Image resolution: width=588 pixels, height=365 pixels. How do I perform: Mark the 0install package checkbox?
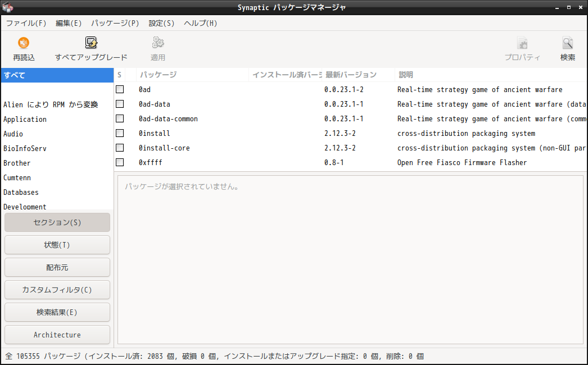point(120,133)
